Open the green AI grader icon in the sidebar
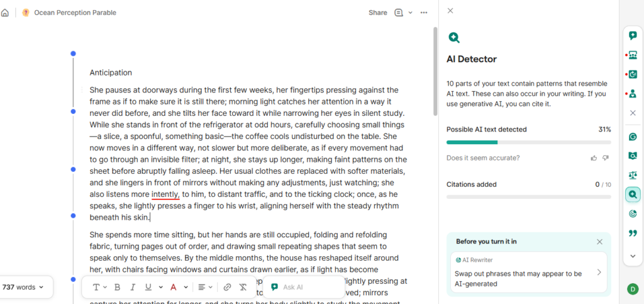Screen dimensions: 644x304 (x=633, y=74)
